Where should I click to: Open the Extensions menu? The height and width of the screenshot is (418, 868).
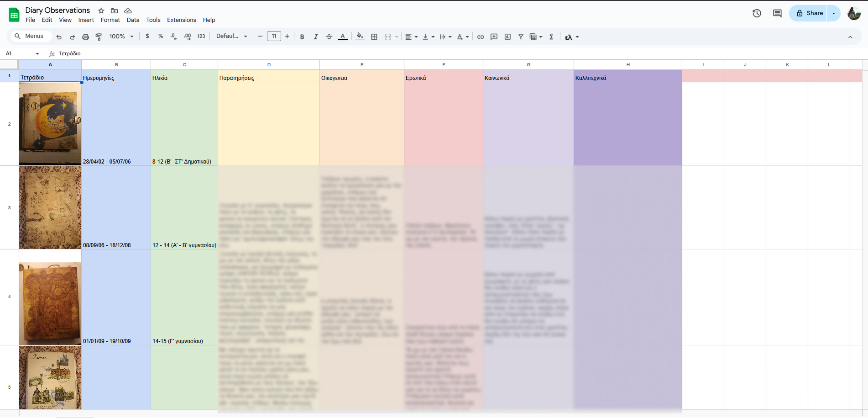pyautogui.click(x=182, y=20)
